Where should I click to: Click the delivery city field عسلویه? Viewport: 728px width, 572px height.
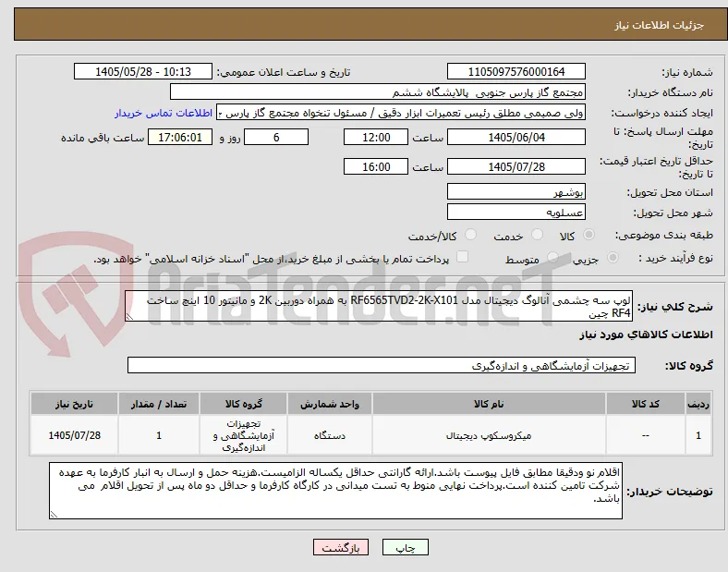coord(516,213)
